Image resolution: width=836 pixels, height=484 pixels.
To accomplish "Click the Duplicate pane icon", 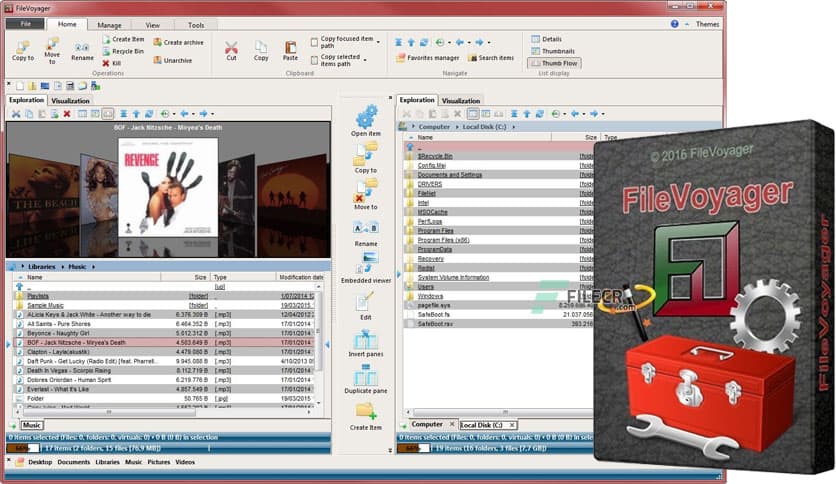I will tap(366, 380).
